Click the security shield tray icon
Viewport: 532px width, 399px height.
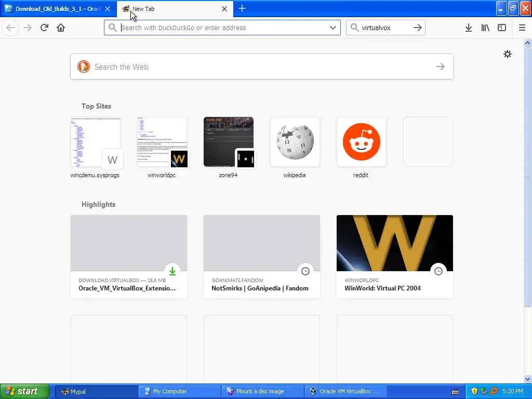(x=474, y=391)
